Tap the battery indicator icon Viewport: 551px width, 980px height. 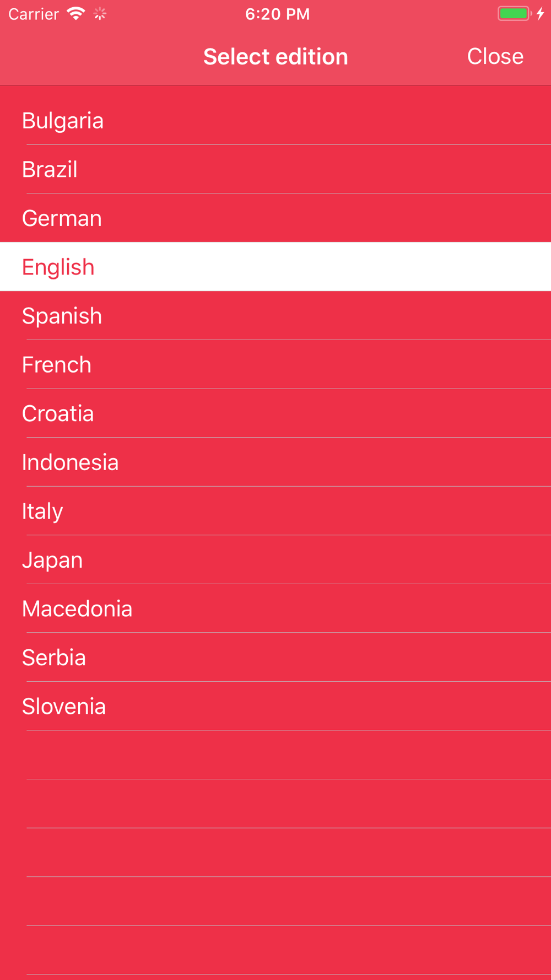coord(515,14)
